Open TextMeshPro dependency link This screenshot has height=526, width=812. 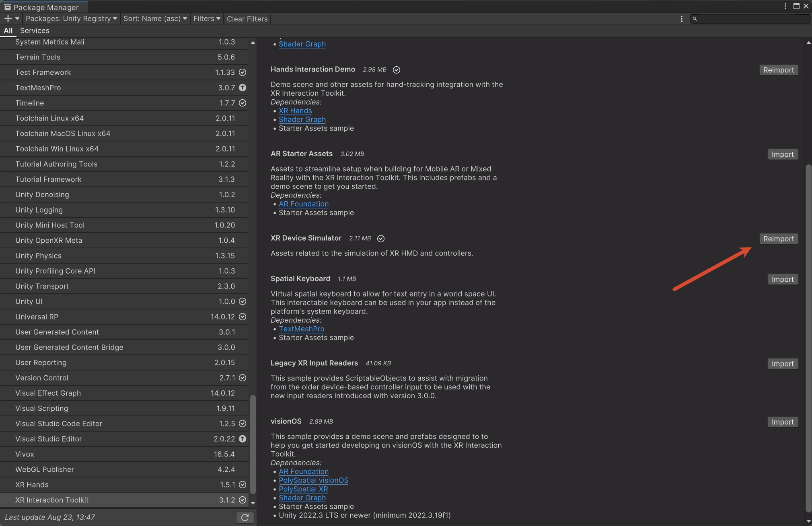(x=302, y=329)
